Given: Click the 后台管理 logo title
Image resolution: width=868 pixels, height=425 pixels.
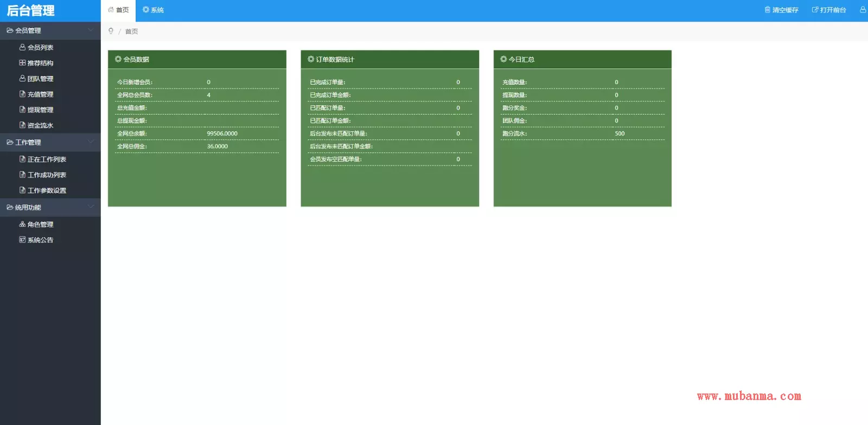Looking at the screenshot, I should point(31,11).
